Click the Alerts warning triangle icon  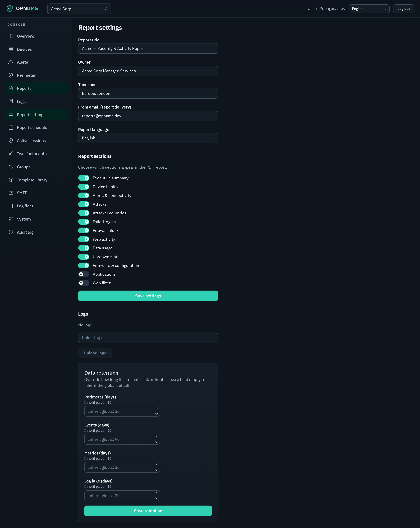click(x=11, y=62)
